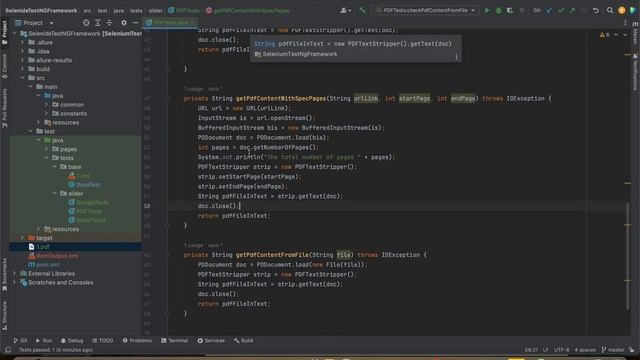
Task: Expand the allure-results folder
Action: [22, 60]
